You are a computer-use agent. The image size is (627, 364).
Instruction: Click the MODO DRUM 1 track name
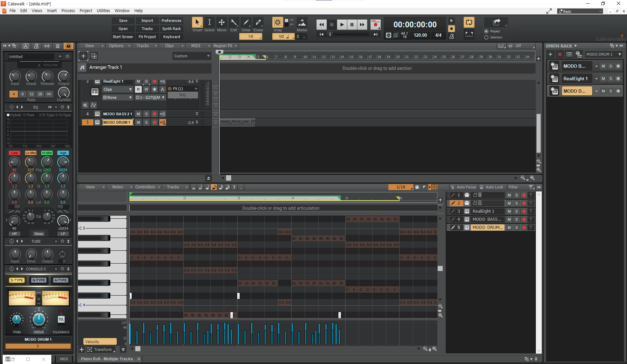pyautogui.click(x=118, y=122)
